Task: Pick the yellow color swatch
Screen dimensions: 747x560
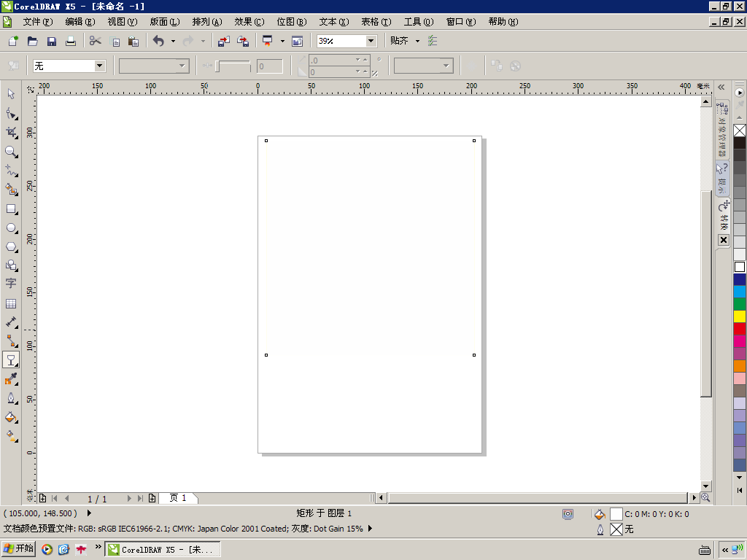Action: [740, 316]
